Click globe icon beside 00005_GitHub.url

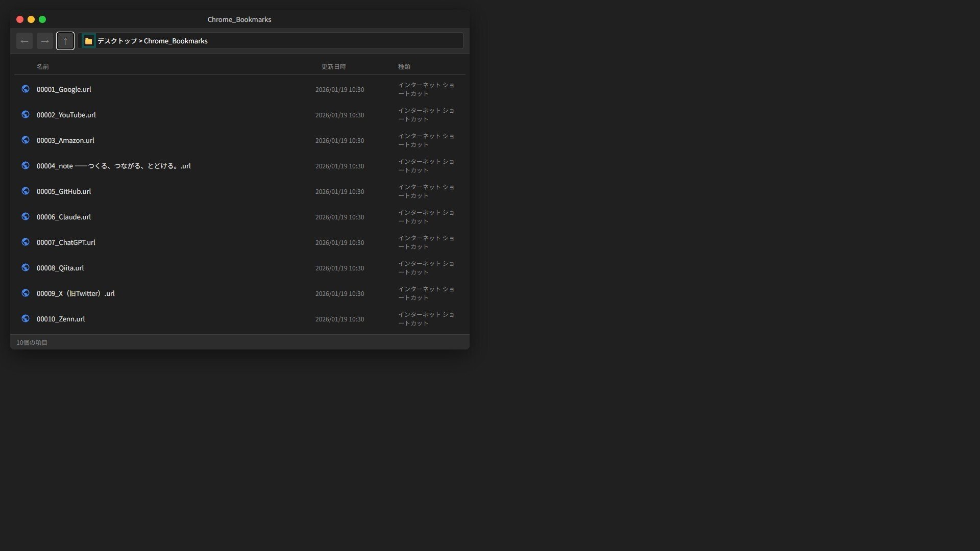26,191
